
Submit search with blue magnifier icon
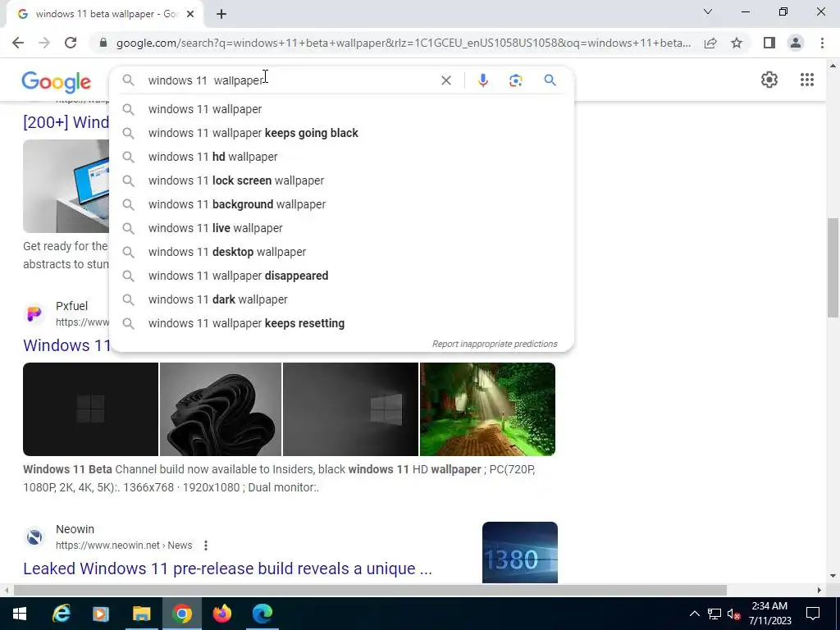coord(550,80)
